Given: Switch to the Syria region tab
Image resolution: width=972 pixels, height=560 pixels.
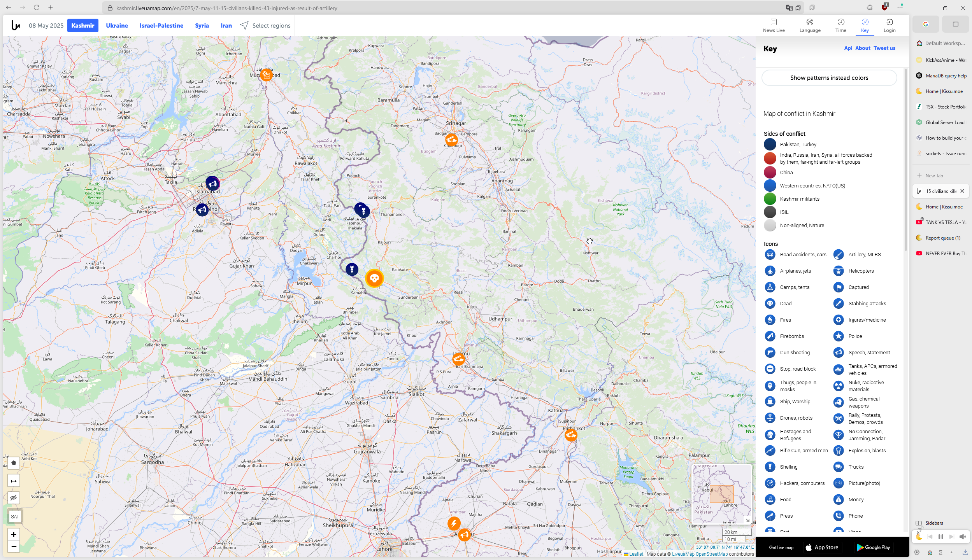Looking at the screenshot, I should (x=202, y=26).
